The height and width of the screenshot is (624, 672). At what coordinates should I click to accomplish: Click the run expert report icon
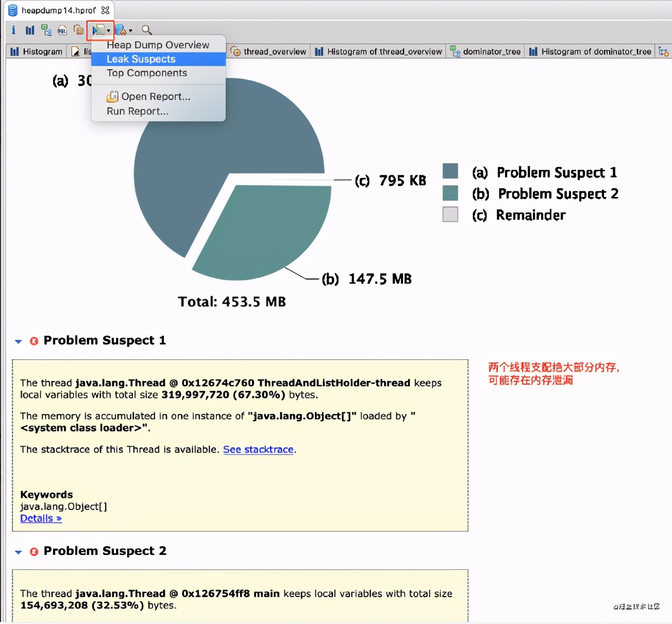click(x=98, y=30)
